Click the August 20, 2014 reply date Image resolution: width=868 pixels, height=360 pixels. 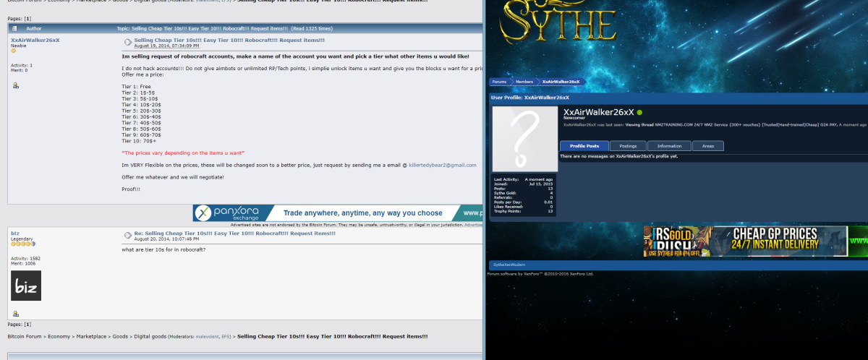[x=167, y=239]
